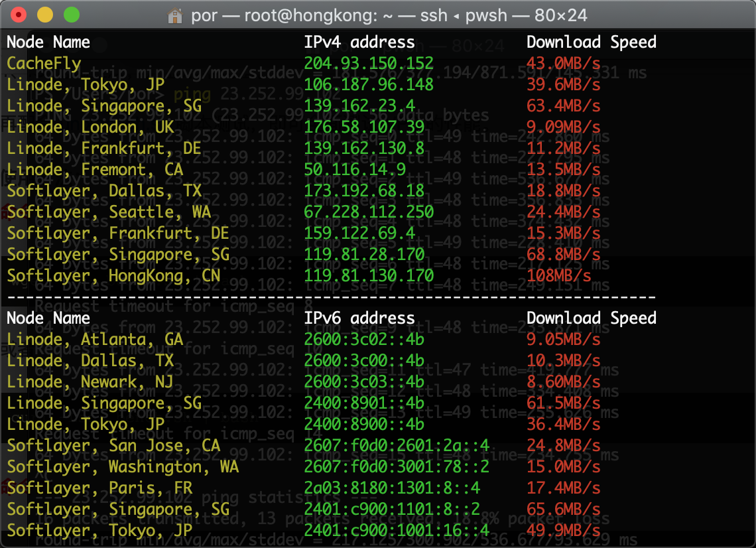Click the 13.5MB/s speed value

coord(563,169)
